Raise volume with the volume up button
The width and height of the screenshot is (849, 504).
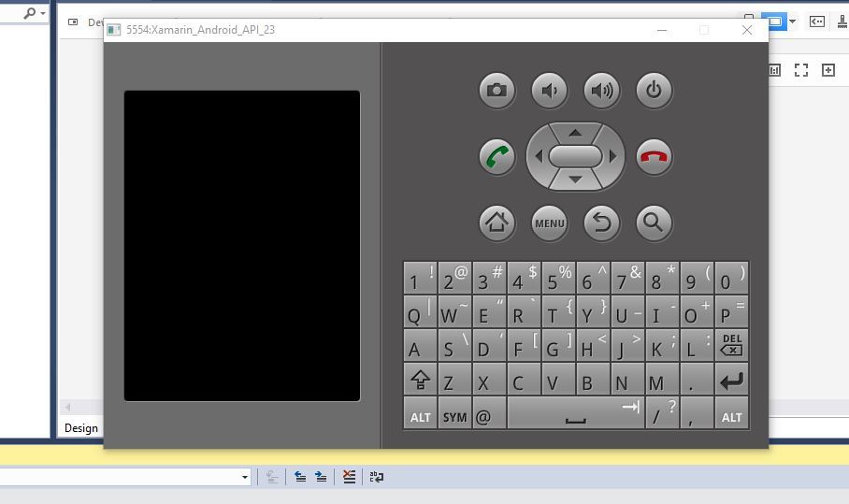click(601, 91)
